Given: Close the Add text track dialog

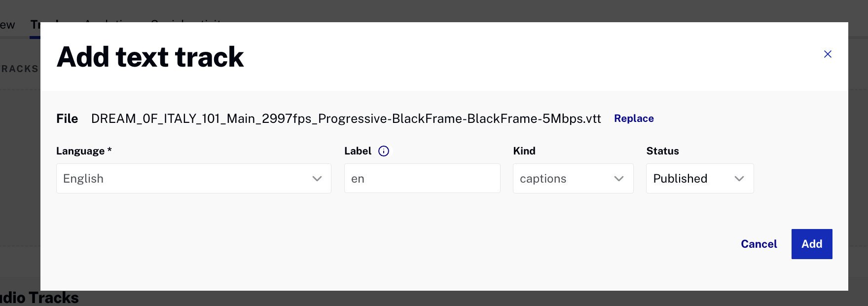Looking at the screenshot, I should click(x=828, y=54).
